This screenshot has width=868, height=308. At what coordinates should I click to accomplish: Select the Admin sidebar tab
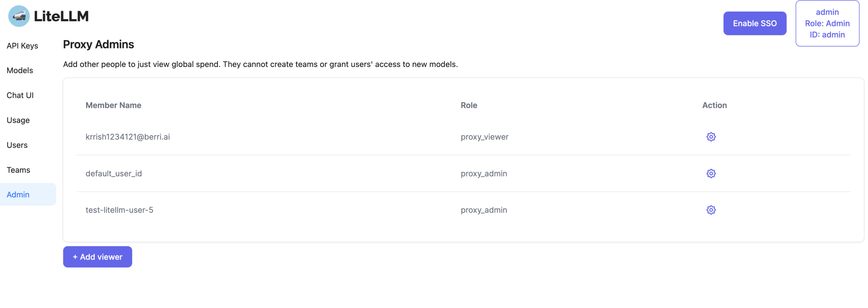point(18,195)
